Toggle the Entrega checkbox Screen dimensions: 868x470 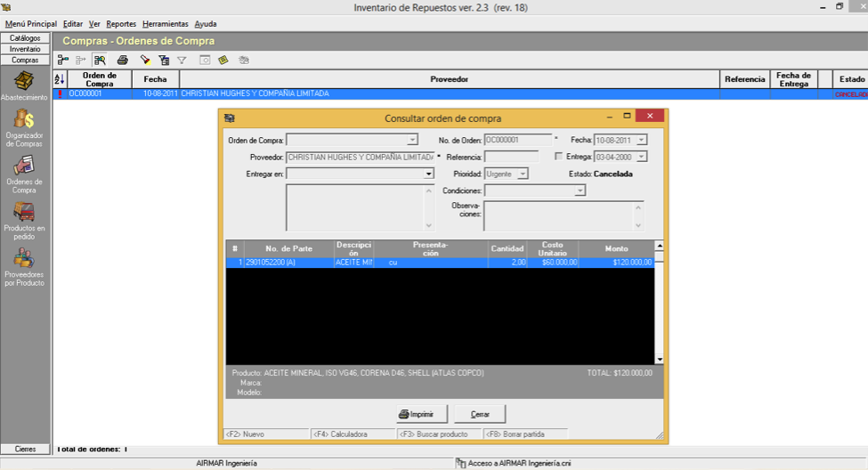(x=558, y=157)
